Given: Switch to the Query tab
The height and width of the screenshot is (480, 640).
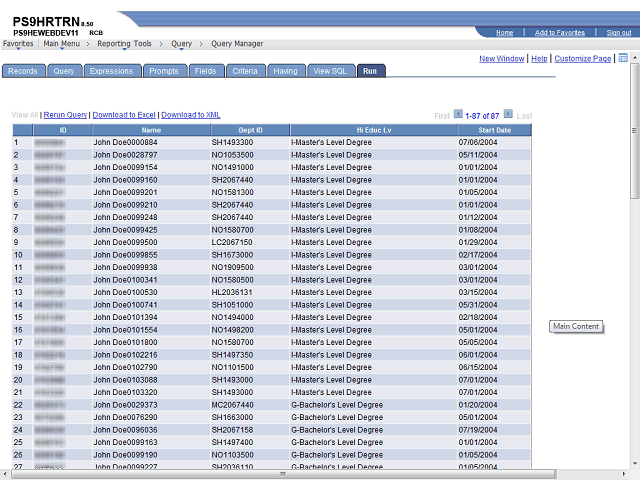Looking at the screenshot, I should pyautogui.click(x=64, y=71).
